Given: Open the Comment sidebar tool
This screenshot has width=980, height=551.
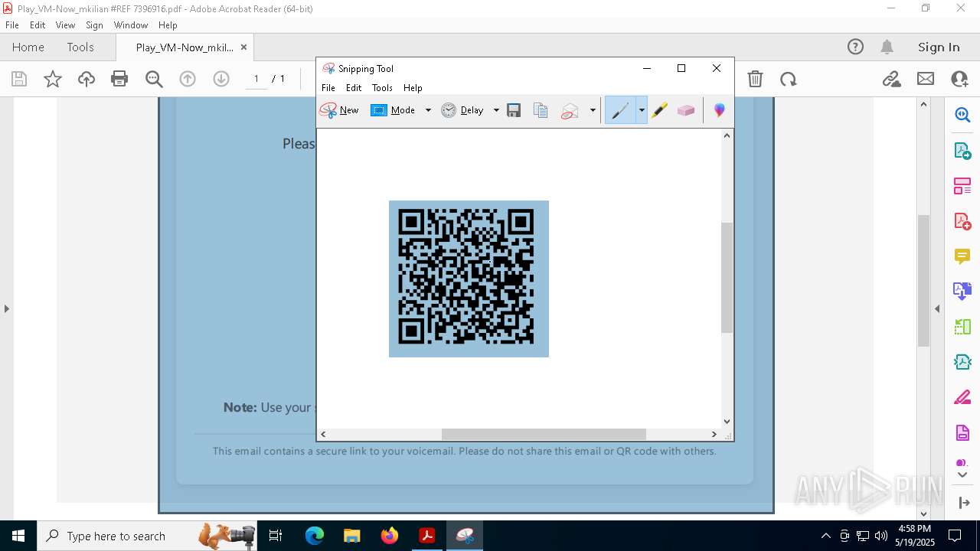Looking at the screenshot, I should (962, 256).
